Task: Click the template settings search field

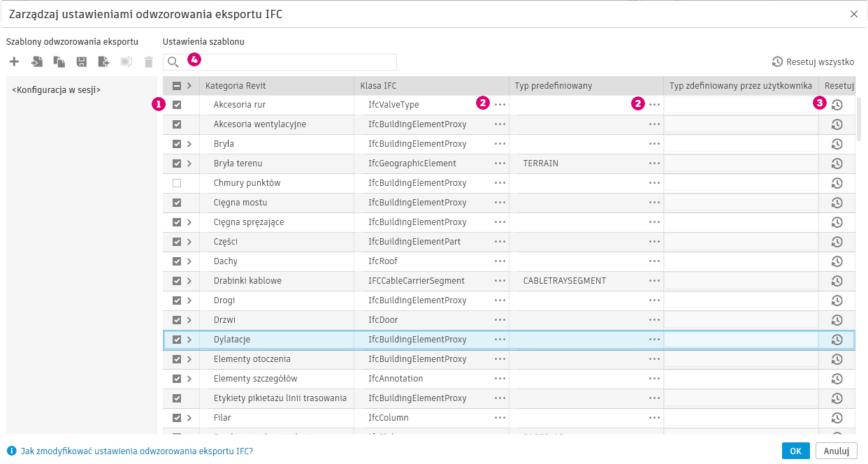Action: click(287, 62)
